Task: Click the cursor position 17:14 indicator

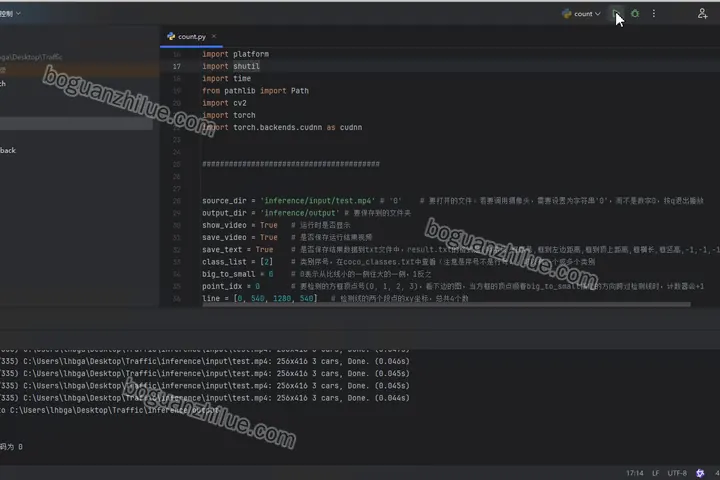Action: [635, 473]
